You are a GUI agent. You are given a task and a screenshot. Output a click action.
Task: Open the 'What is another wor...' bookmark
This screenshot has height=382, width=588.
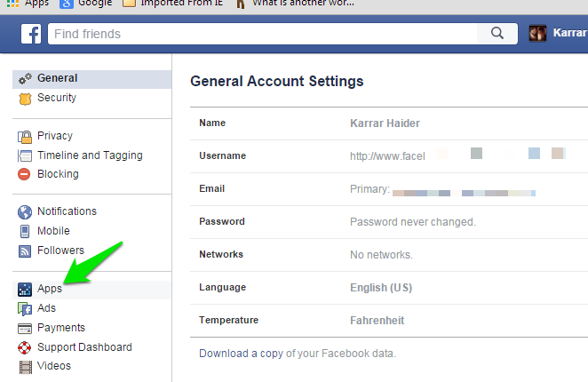[295, 4]
